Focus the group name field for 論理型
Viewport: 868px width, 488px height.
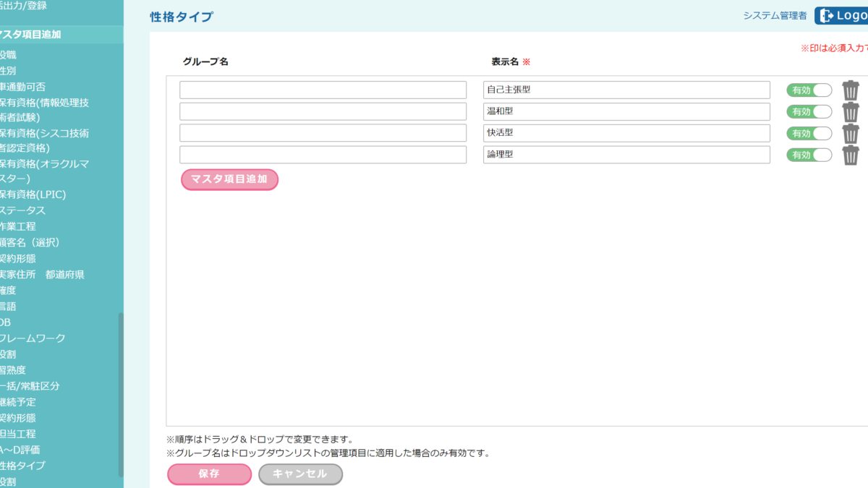point(323,155)
